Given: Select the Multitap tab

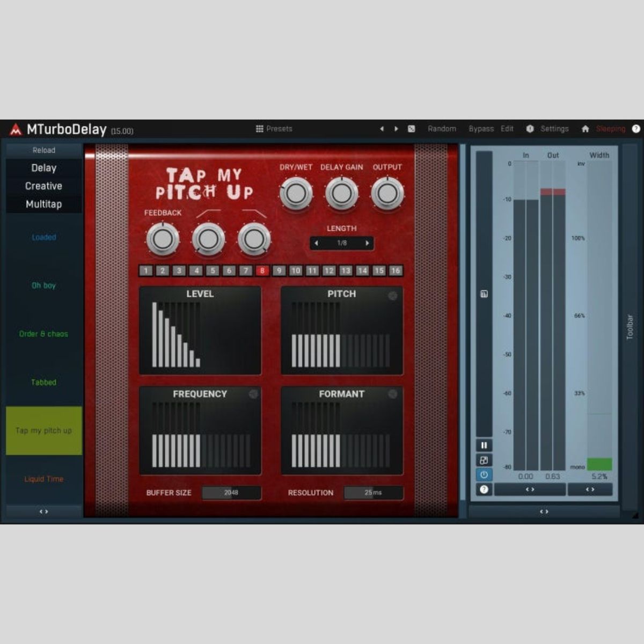Looking at the screenshot, I should tap(44, 204).
